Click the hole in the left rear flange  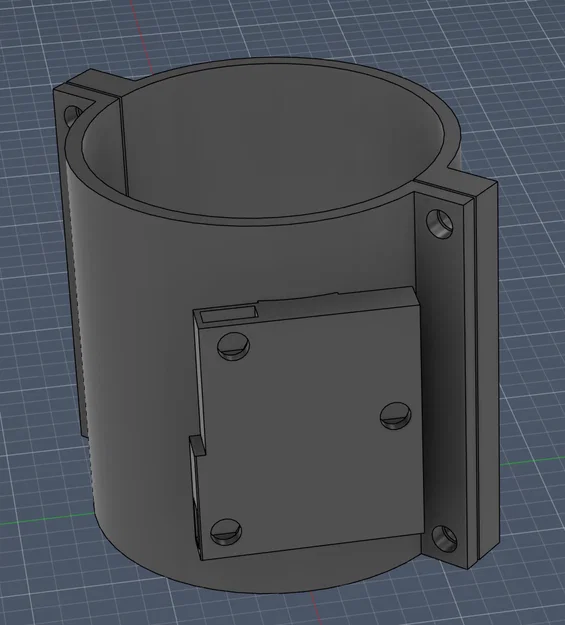pyautogui.click(x=72, y=116)
